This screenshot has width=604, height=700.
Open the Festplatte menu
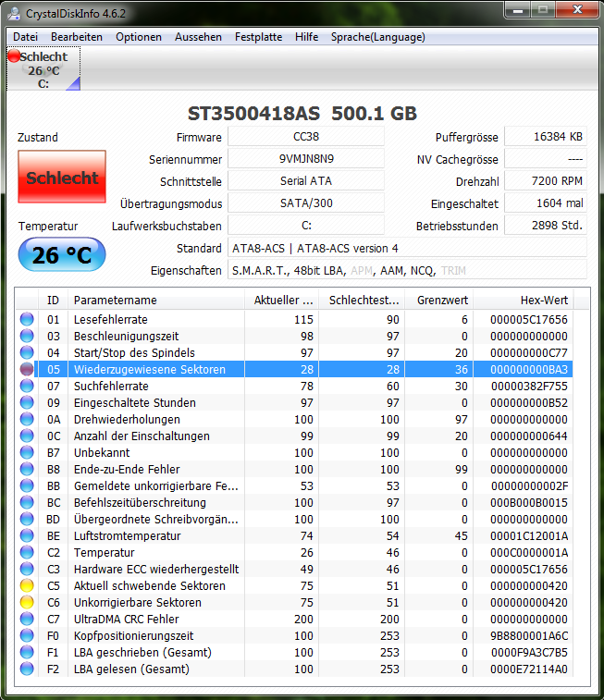click(258, 37)
